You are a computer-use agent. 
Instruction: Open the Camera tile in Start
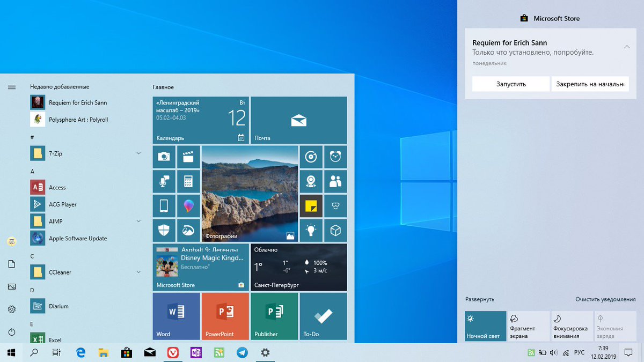point(164,157)
